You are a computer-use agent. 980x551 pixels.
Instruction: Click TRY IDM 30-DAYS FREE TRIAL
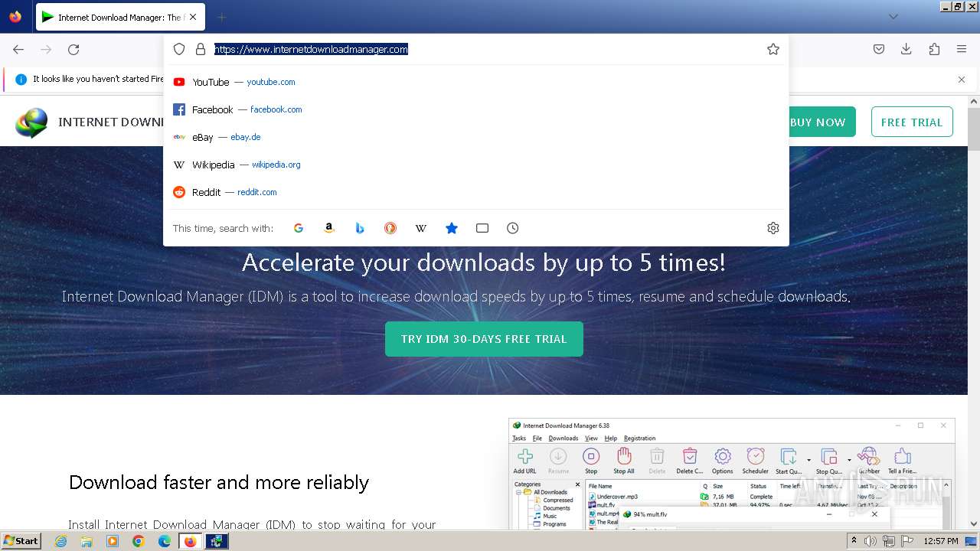click(484, 339)
